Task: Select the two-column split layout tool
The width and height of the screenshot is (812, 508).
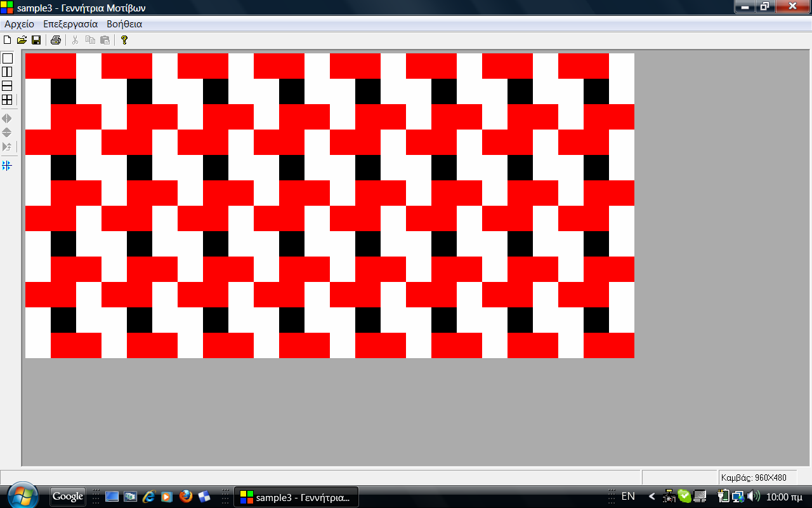Action: coord(8,72)
